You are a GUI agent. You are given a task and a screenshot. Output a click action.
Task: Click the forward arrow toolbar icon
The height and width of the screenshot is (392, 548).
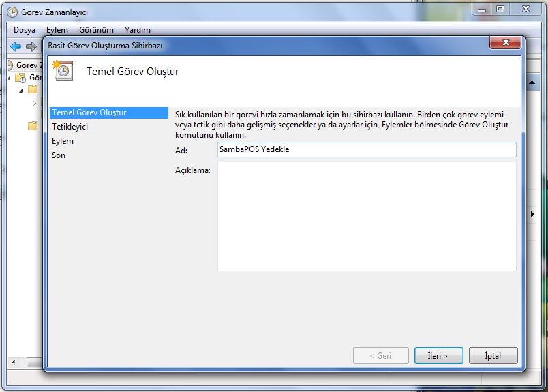[x=31, y=46]
